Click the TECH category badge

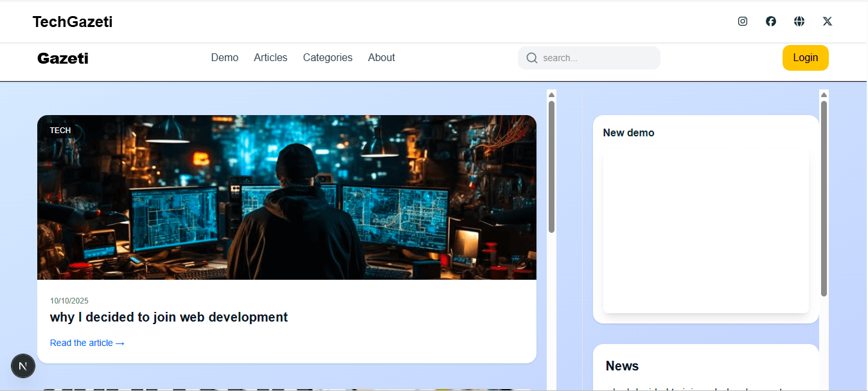point(60,130)
